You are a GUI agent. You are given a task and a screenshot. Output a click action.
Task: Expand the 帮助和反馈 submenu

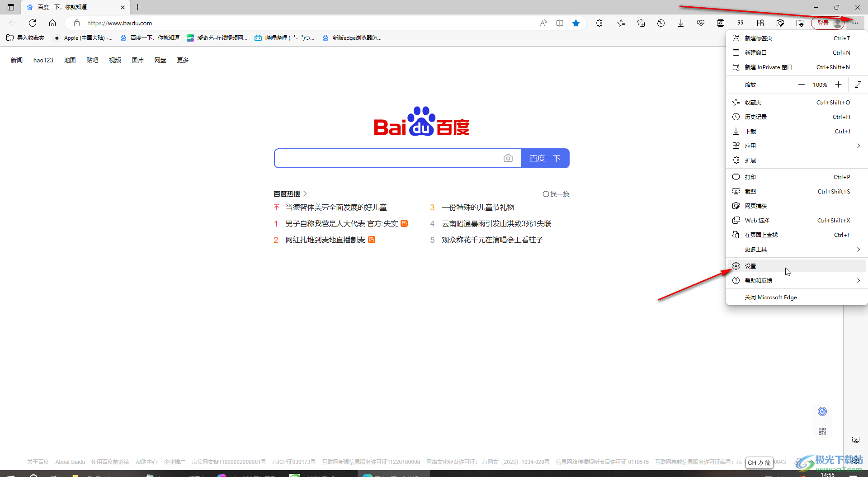click(797, 280)
